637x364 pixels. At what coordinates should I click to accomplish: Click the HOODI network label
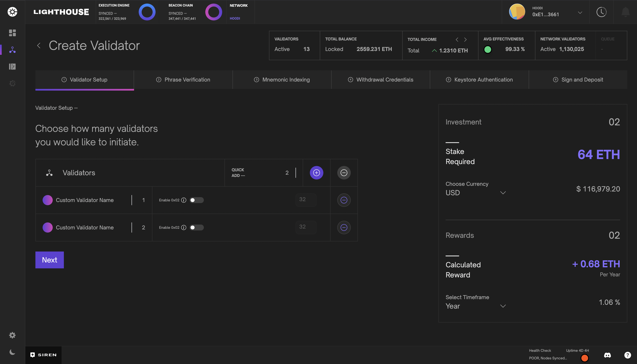click(x=235, y=19)
